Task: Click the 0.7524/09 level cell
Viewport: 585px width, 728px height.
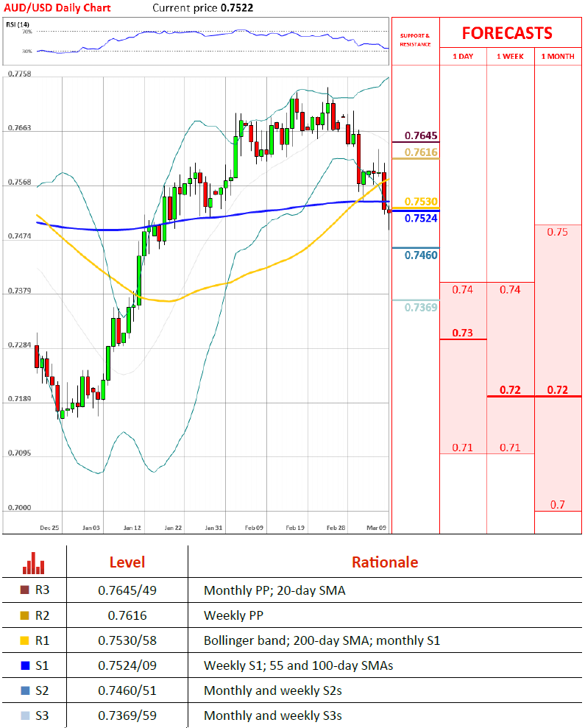Action: pos(127,665)
